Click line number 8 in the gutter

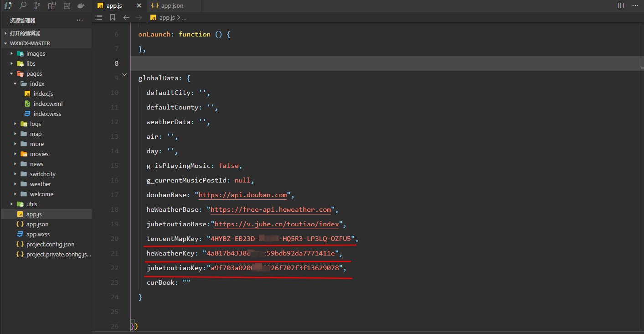click(x=117, y=63)
